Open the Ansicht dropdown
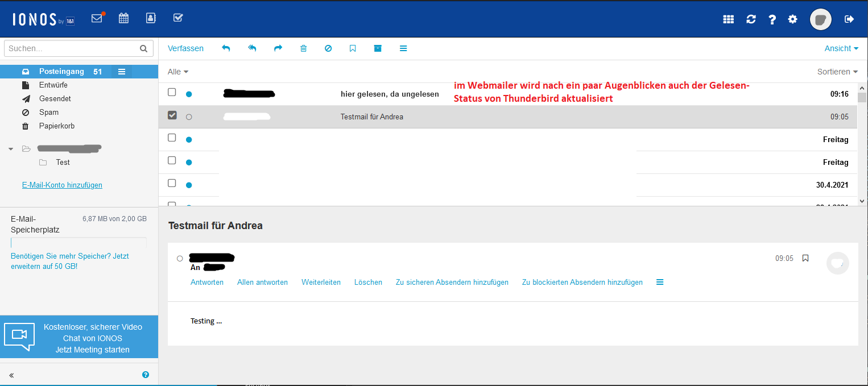 tap(841, 48)
